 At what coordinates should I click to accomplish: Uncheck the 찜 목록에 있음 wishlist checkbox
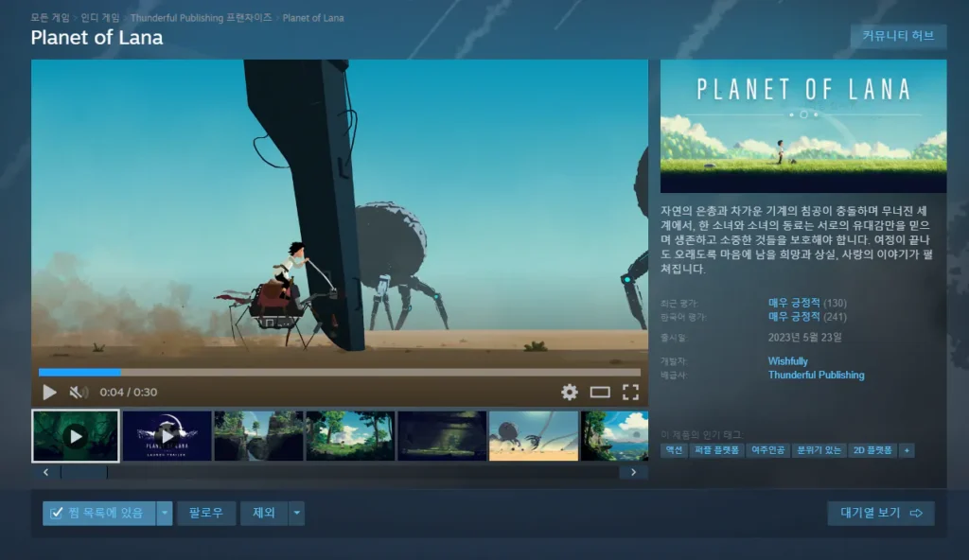point(57,513)
